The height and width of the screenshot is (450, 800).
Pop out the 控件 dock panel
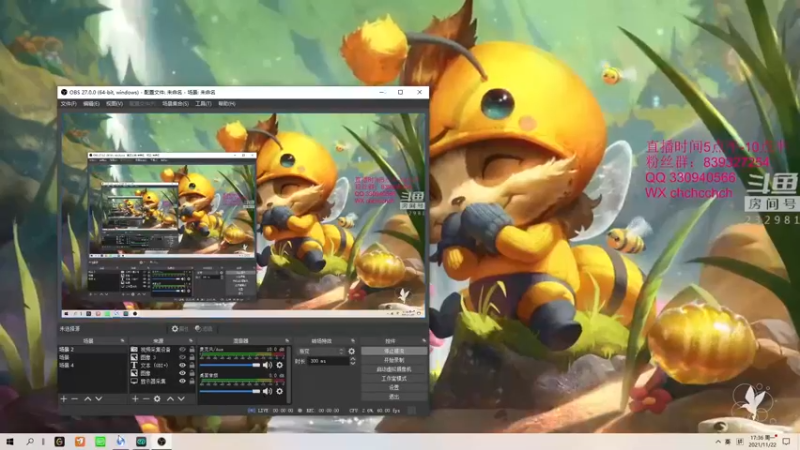point(423,340)
